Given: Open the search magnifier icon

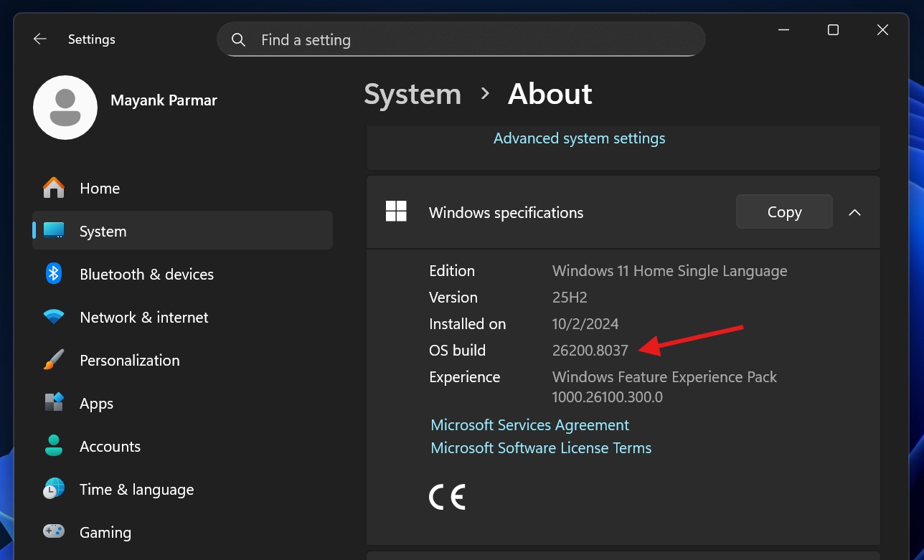Looking at the screenshot, I should point(238,39).
